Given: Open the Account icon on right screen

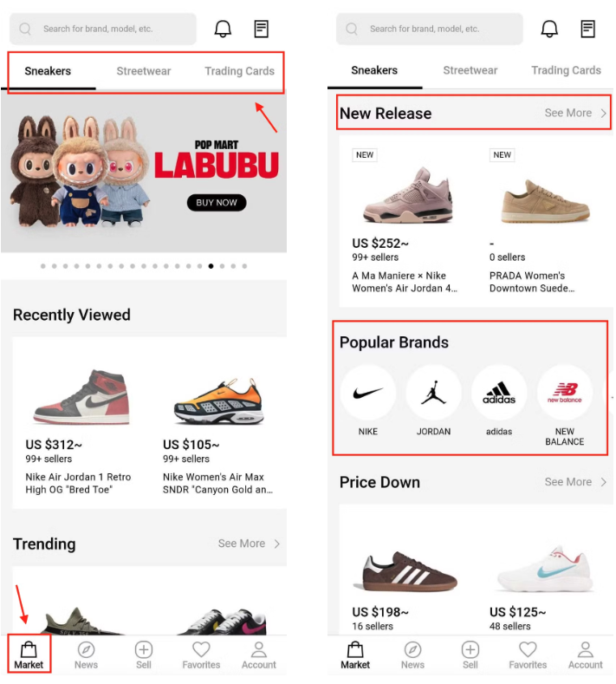Looking at the screenshot, I should click(x=585, y=649).
